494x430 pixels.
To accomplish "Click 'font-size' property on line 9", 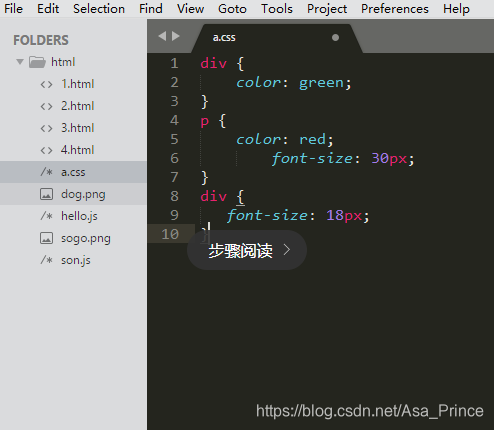I will (x=267, y=215).
